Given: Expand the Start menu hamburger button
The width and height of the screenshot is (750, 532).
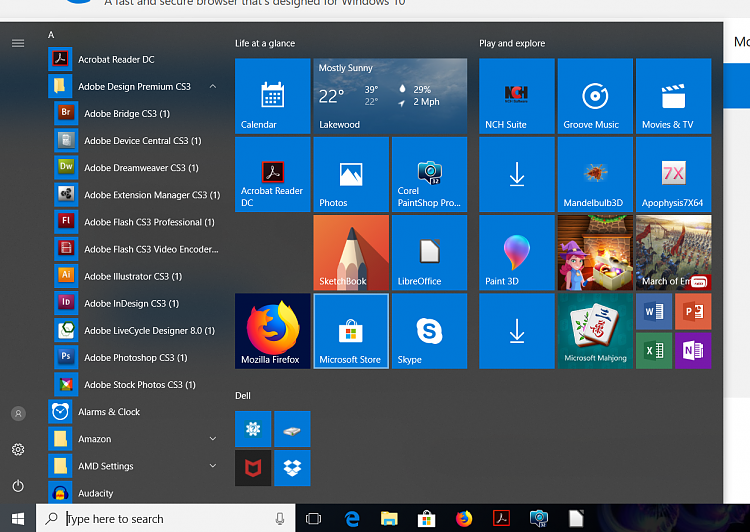Looking at the screenshot, I should 18,44.
